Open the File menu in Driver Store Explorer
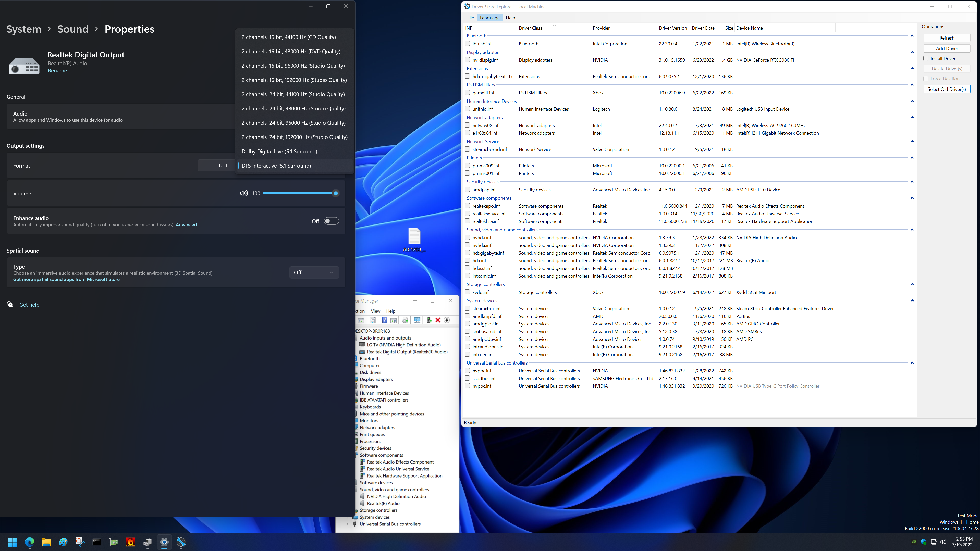 click(x=470, y=18)
